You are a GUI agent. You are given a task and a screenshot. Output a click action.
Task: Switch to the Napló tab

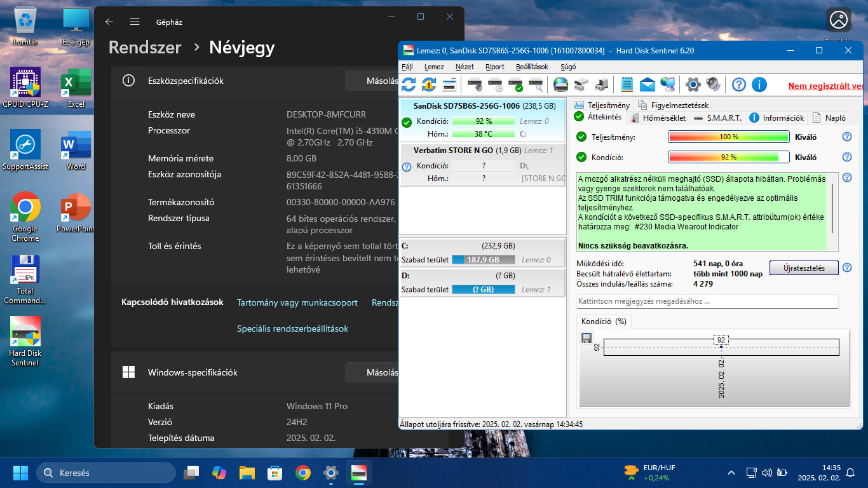tap(830, 118)
